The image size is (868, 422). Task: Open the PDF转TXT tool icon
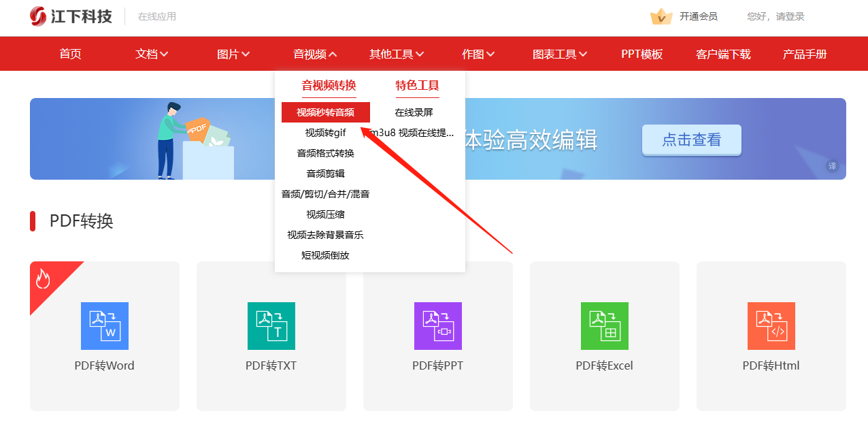(x=271, y=326)
